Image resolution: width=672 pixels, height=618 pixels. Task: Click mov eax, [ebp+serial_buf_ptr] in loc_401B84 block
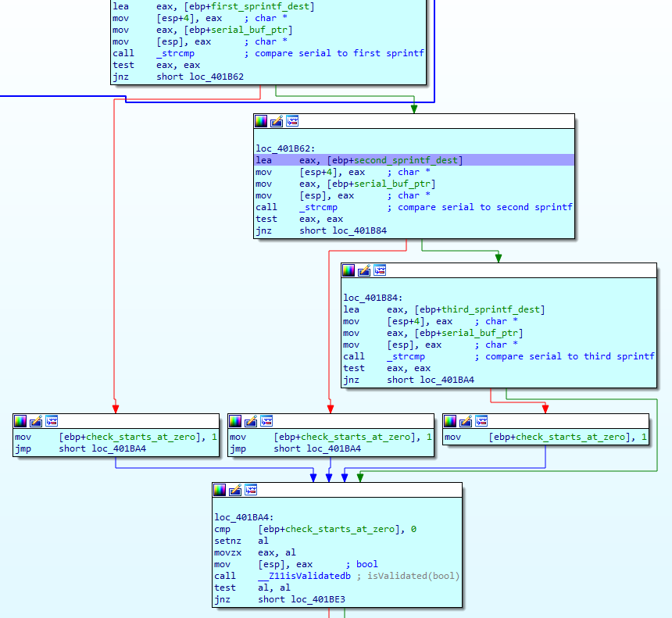point(433,333)
